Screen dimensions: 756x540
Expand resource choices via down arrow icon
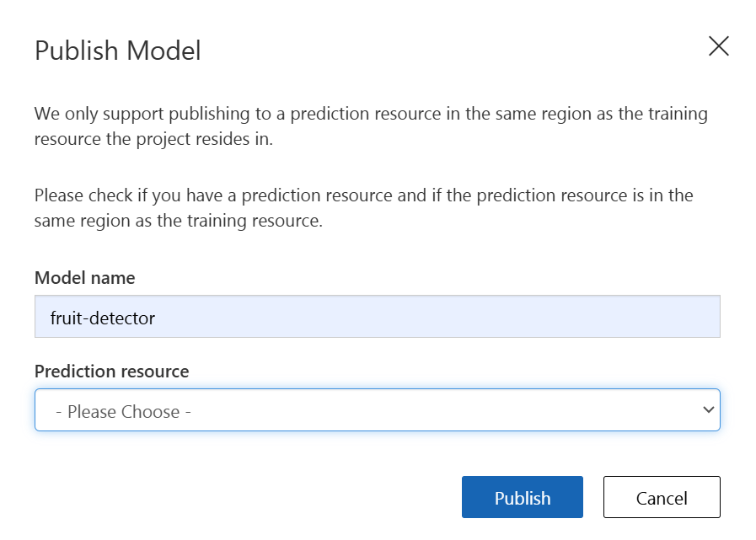pos(708,409)
